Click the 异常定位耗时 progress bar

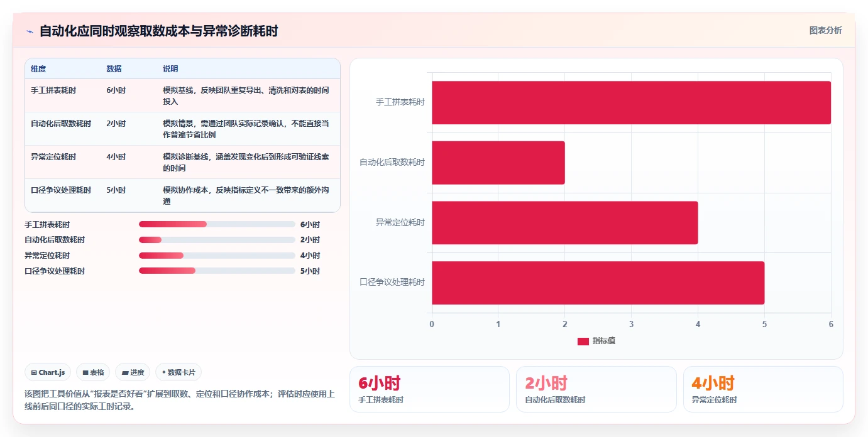[x=217, y=256]
